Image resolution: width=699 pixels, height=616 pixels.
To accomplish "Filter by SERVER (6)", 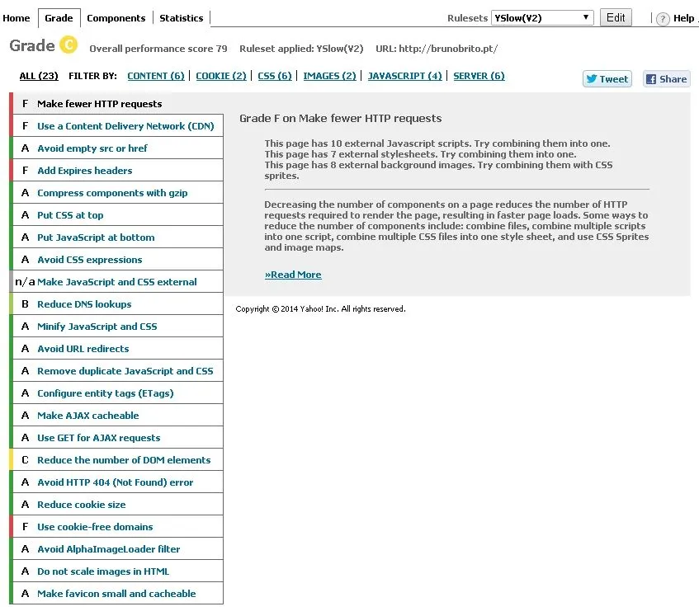I will [x=479, y=76].
